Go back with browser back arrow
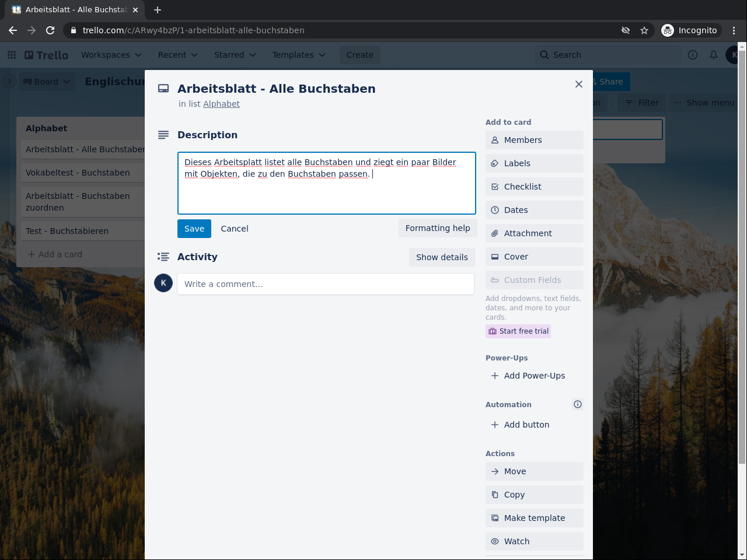 [x=13, y=30]
